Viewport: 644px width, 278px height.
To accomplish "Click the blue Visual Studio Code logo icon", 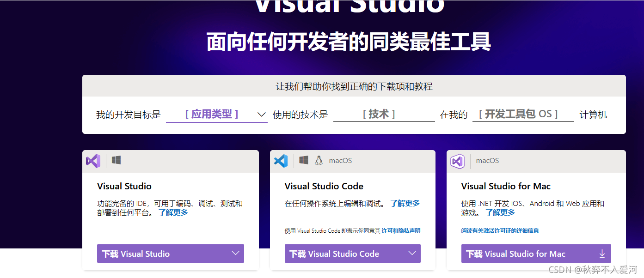I will tap(281, 161).
